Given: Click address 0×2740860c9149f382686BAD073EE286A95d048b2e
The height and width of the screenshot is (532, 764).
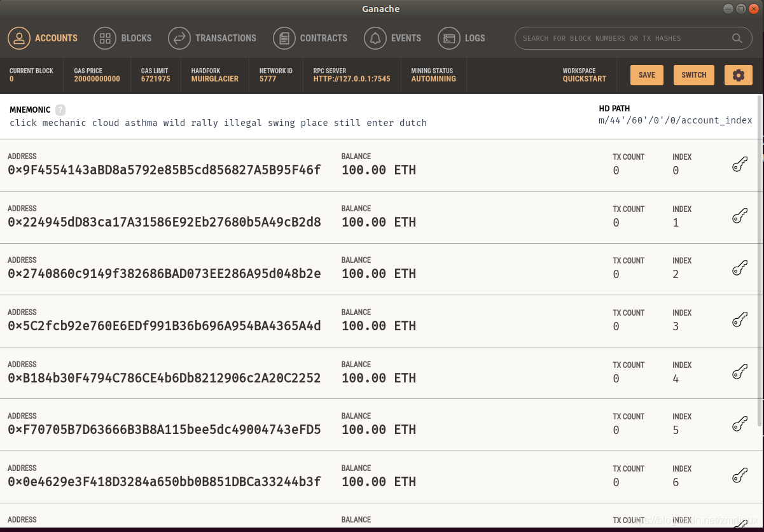Looking at the screenshot, I should pos(164,274).
